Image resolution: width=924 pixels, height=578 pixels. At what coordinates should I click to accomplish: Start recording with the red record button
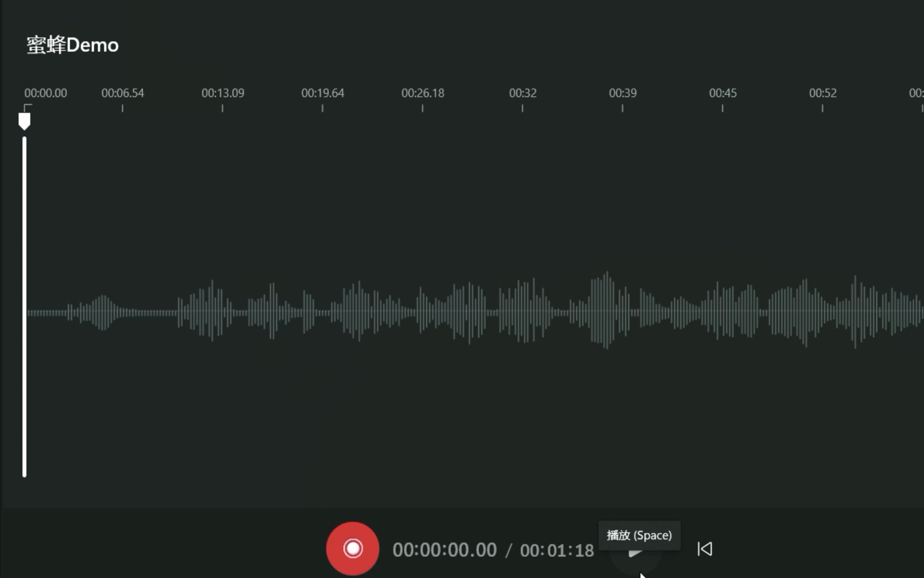353,548
